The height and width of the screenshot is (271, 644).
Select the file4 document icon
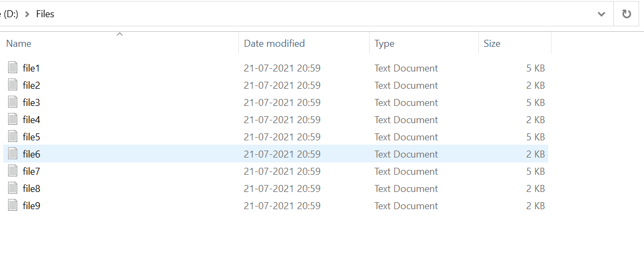pyautogui.click(x=13, y=119)
